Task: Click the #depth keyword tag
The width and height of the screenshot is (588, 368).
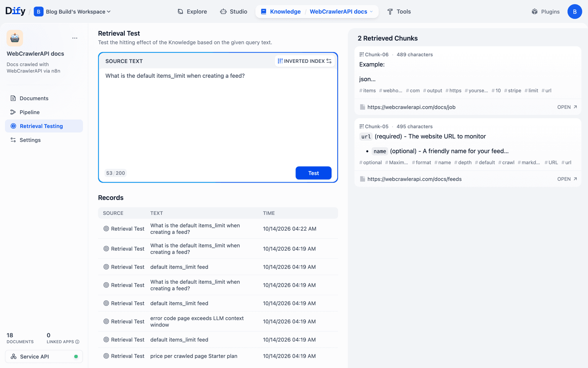Action: (x=463, y=163)
